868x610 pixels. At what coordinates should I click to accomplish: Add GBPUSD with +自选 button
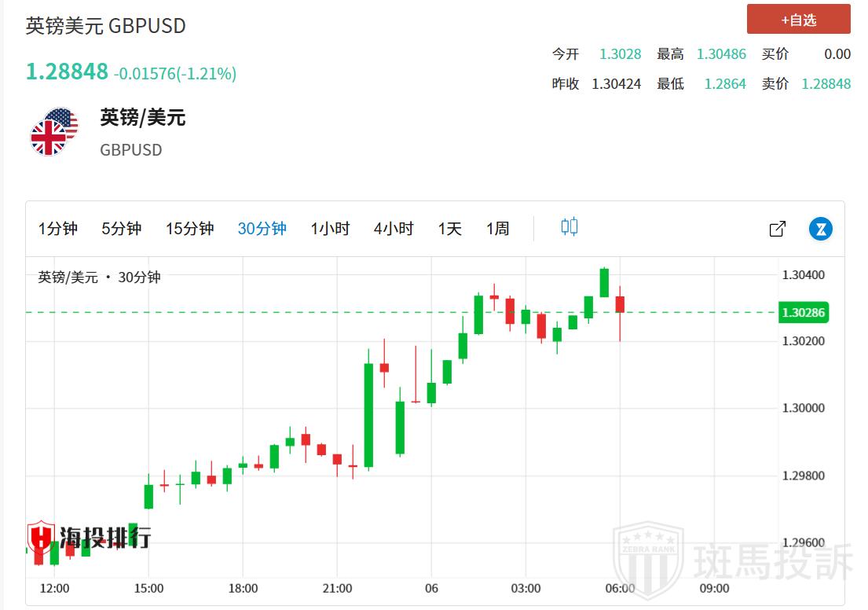(798, 20)
